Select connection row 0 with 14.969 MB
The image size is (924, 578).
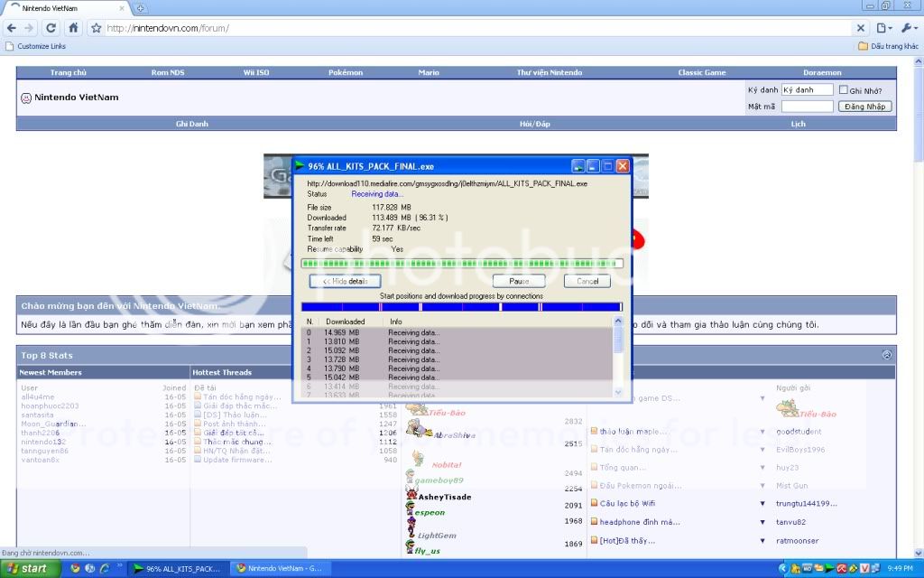(x=457, y=332)
